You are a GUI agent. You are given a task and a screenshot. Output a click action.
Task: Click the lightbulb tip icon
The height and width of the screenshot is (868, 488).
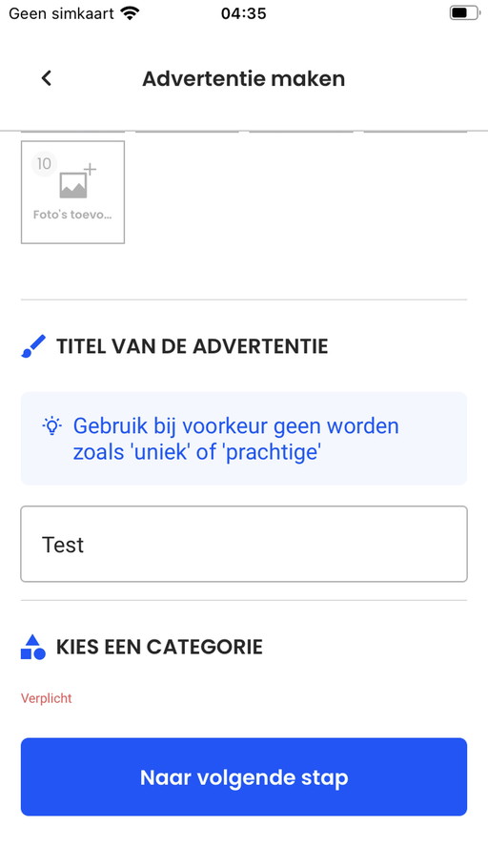[52, 425]
